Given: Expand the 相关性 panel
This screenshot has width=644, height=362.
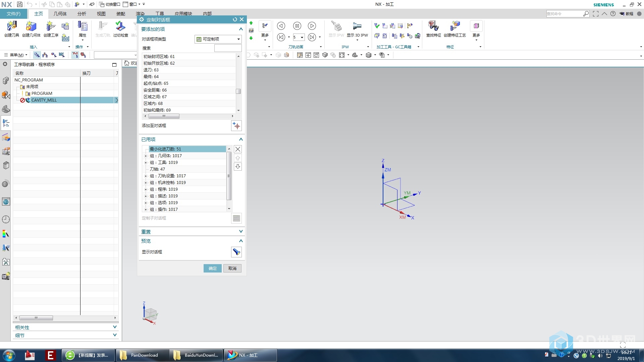Looking at the screenshot, I should (115, 327).
